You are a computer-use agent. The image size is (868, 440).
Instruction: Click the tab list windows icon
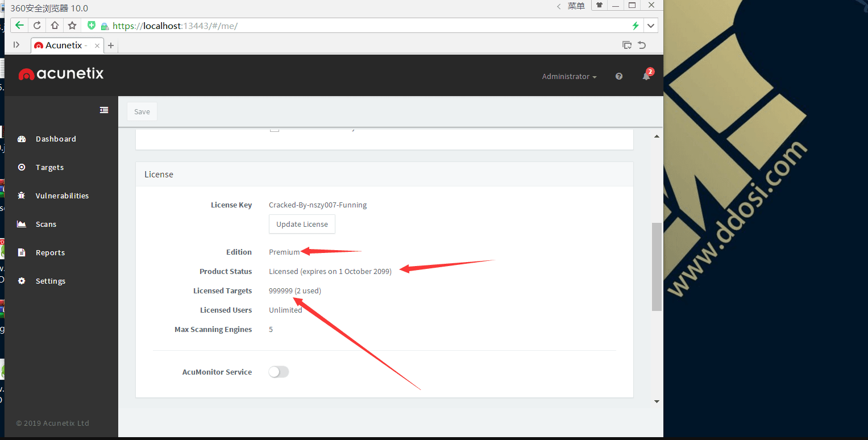(x=627, y=45)
